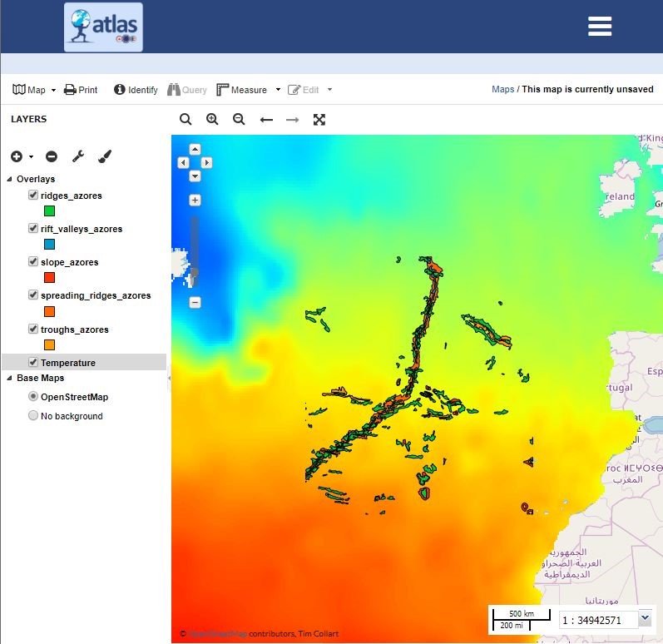Select the No background base map
This screenshot has width=663, height=644.
[33, 416]
